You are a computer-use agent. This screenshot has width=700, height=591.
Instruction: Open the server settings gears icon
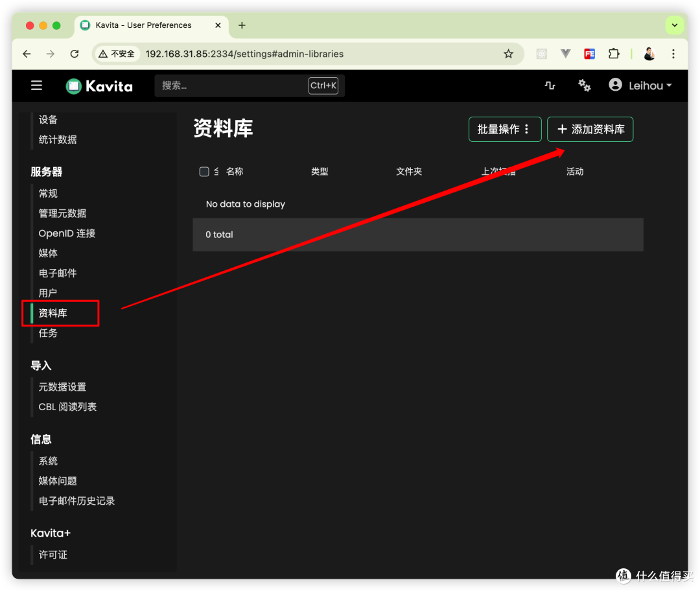tap(585, 86)
